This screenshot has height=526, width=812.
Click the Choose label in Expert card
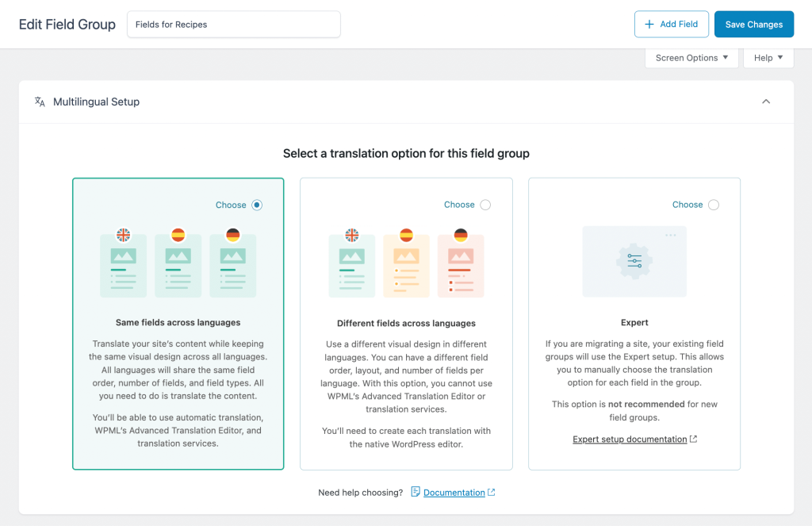click(688, 205)
